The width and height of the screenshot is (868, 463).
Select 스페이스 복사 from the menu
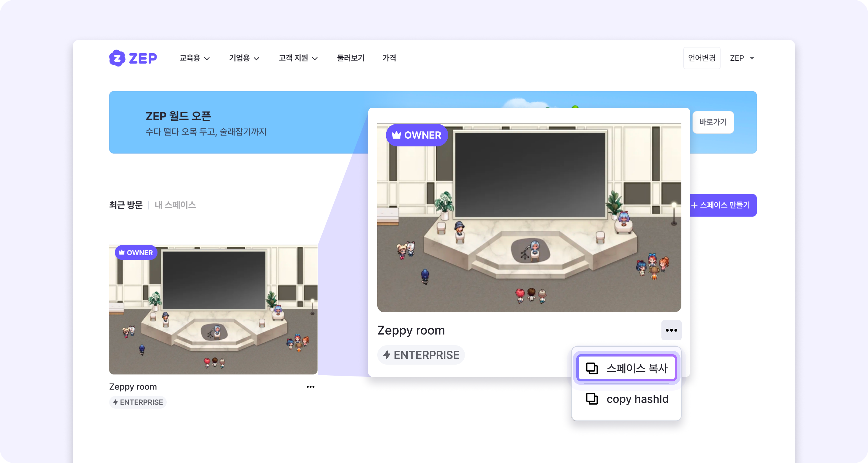pyautogui.click(x=626, y=368)
